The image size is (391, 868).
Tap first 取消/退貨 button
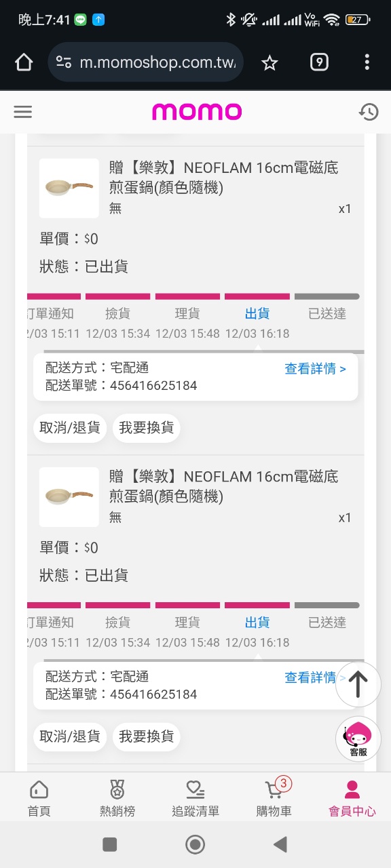(70, 428)
